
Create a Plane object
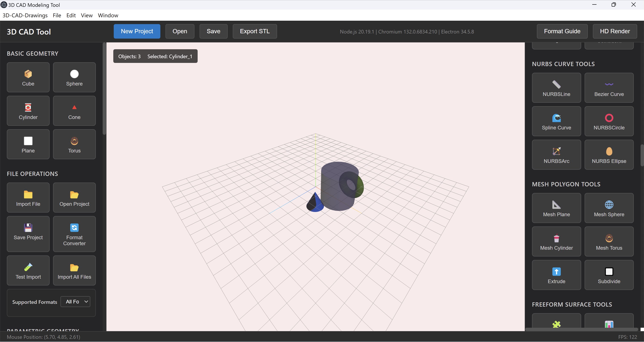(x=28, y=144)
